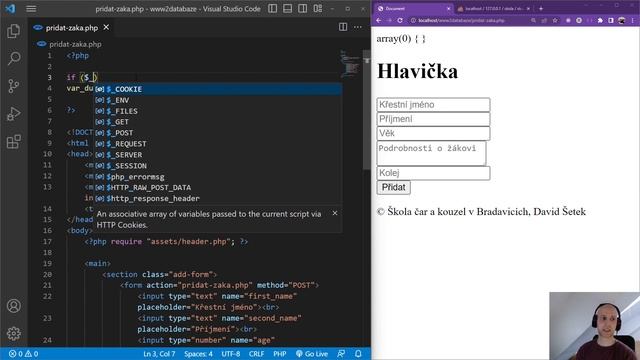The height and width of the screenshot is (360, 640).
Task: Click the Přidat submit button
Action: tap(393, 187)
